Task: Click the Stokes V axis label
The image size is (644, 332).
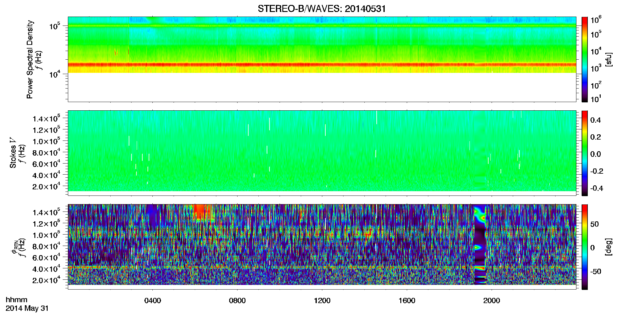Action: tap(13, 153)
